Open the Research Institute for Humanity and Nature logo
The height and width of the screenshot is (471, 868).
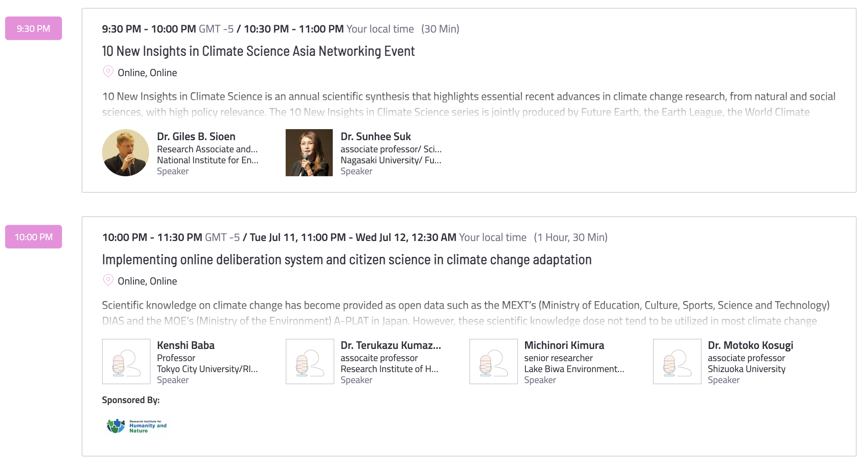coord(137,426)
